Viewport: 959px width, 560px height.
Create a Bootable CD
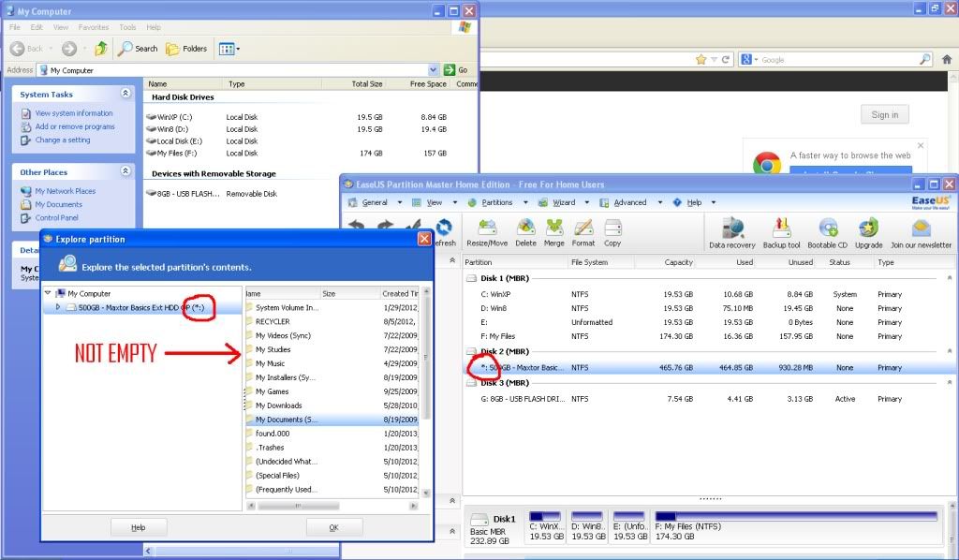tap(827, 233)
